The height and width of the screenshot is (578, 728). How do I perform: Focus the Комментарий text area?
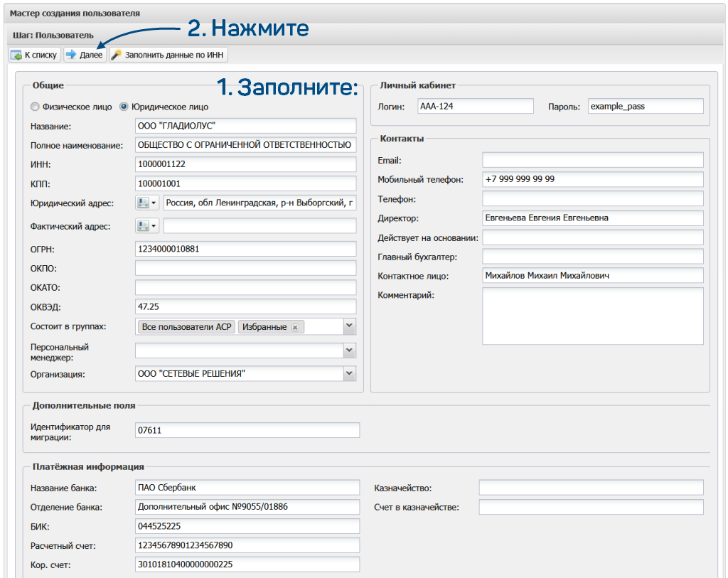click(592, 316)
